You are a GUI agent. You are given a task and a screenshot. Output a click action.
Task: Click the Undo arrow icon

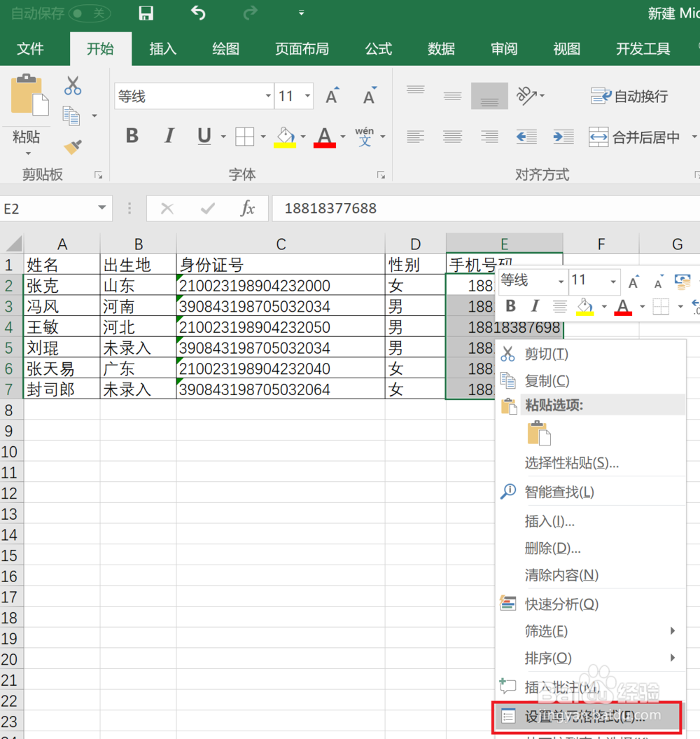pos(198,13)
